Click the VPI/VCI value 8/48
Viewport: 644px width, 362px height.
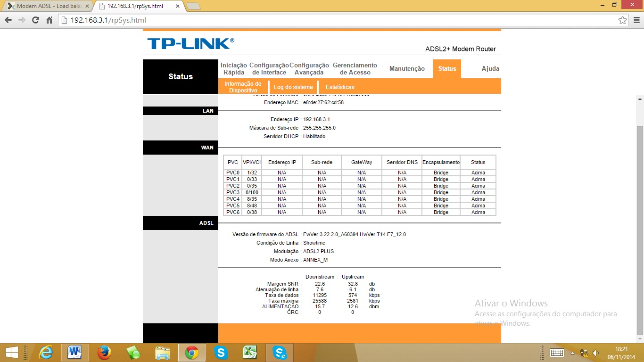pyautogui.click(x=252, y=206)
